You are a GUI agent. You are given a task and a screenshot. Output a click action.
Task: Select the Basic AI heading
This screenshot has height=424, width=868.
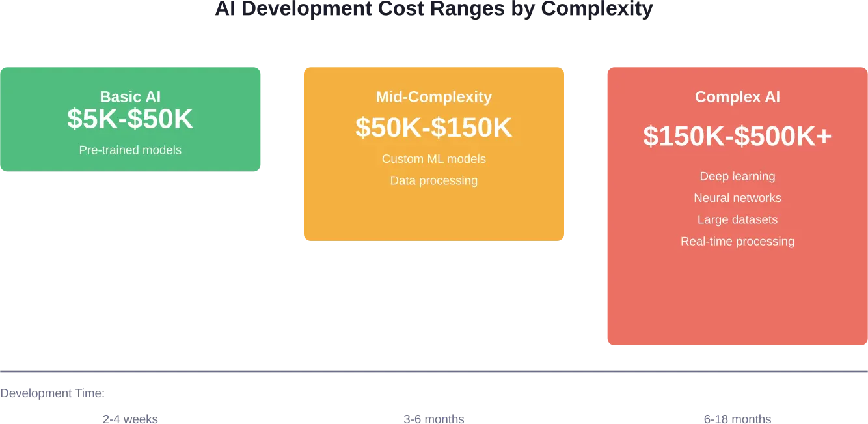[x=130, y=97]
